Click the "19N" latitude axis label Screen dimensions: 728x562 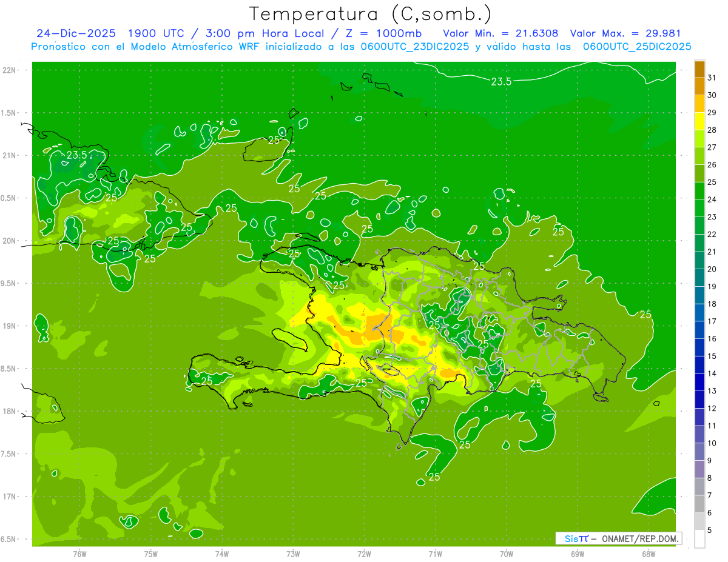10,326
